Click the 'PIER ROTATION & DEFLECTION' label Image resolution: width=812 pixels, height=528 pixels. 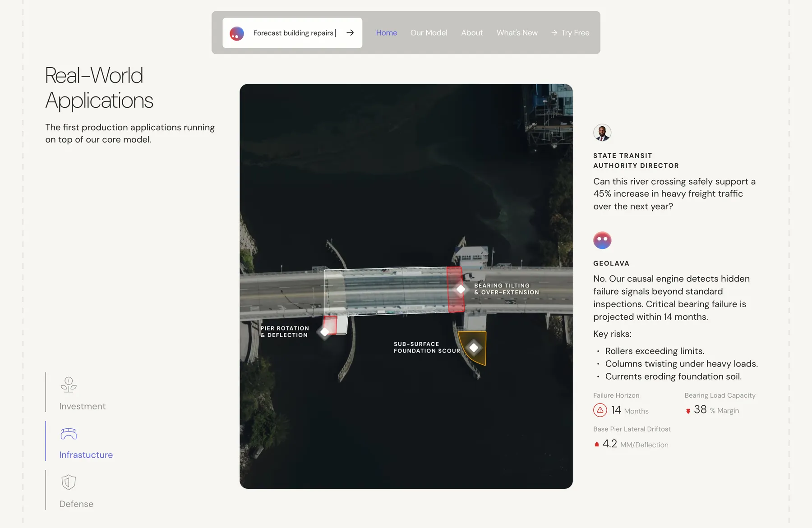285,332
